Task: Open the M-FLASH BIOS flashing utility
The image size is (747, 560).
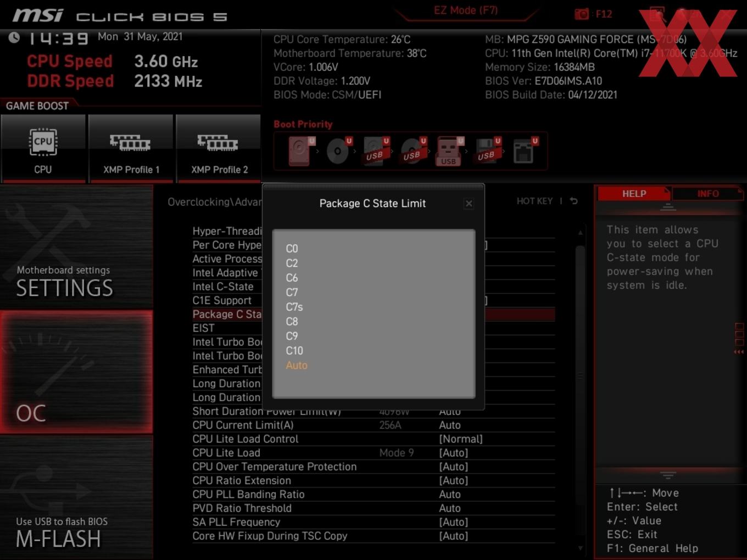Action: coord(76,497)
